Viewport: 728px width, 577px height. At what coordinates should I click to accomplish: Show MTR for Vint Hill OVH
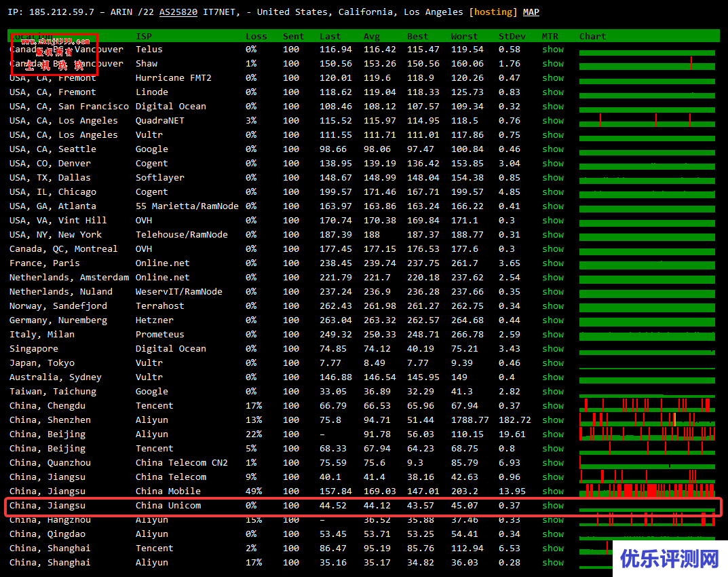(553, 220)
